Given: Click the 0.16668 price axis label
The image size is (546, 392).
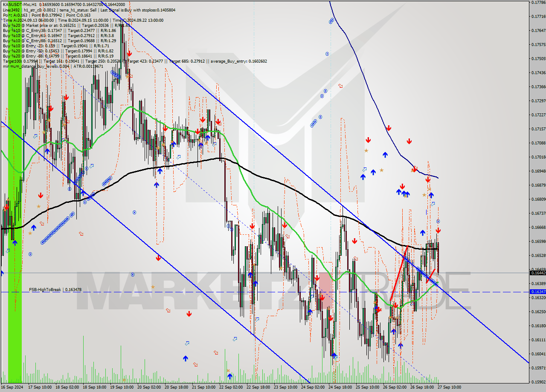Looking at the screenshot, I should tap(538, 227).
